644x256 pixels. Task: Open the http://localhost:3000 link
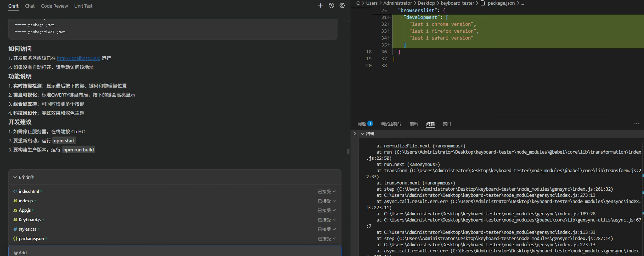[79, 58]
